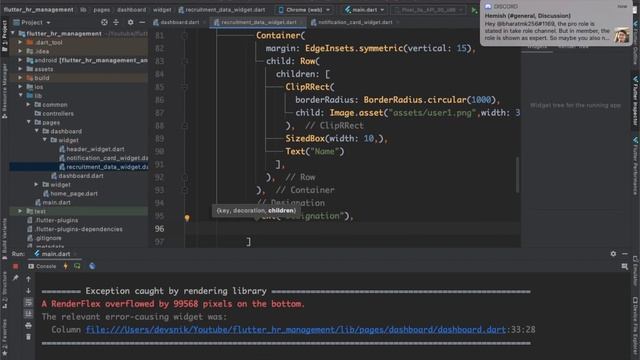Select the controllers folder
Viewport: 640px width, 360px height.
coord(58,113)
